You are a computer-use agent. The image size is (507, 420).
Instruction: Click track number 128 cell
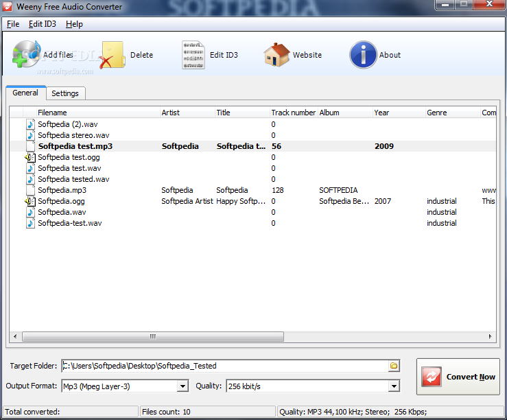click(278, 190)
